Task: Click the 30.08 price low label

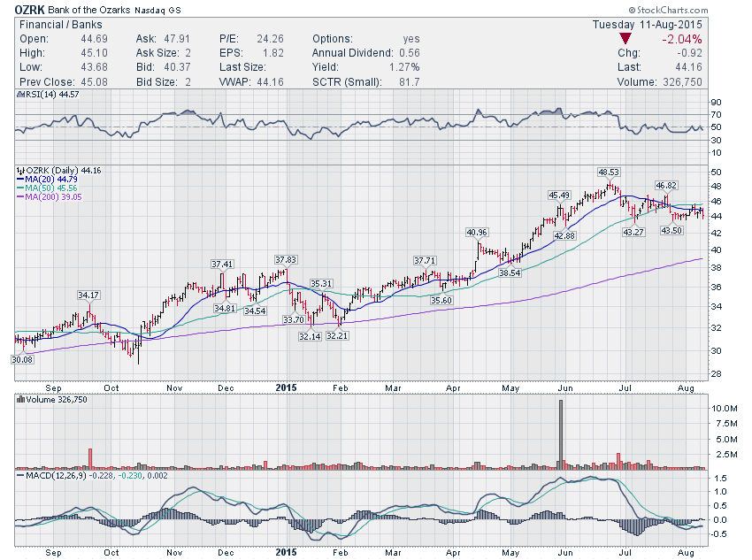Action: coord(22,359)
